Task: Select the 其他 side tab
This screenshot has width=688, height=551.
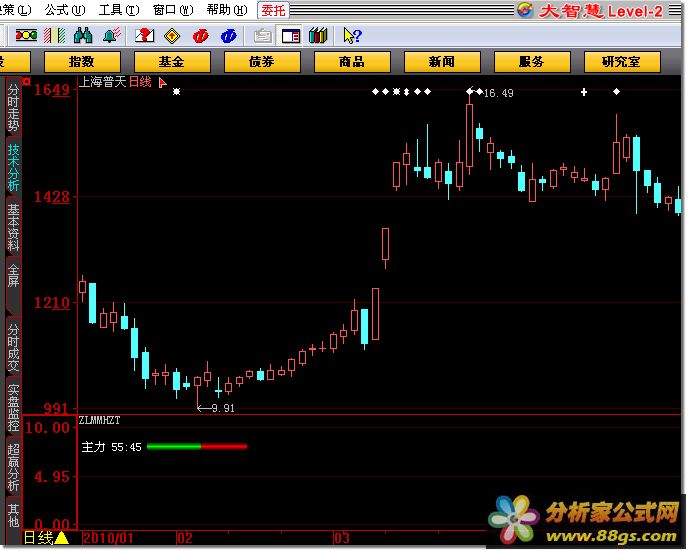Action: [x=13, y=515]
